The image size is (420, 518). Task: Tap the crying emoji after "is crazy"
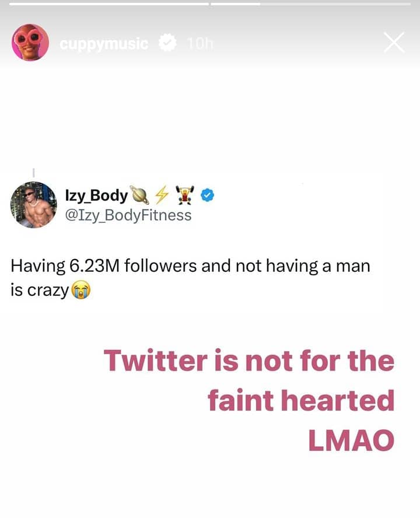click(x=79, y=290)
